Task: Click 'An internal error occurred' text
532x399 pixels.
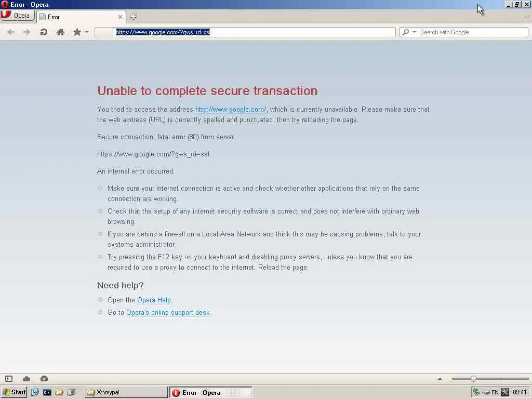Action: click(x=136, y=171)
